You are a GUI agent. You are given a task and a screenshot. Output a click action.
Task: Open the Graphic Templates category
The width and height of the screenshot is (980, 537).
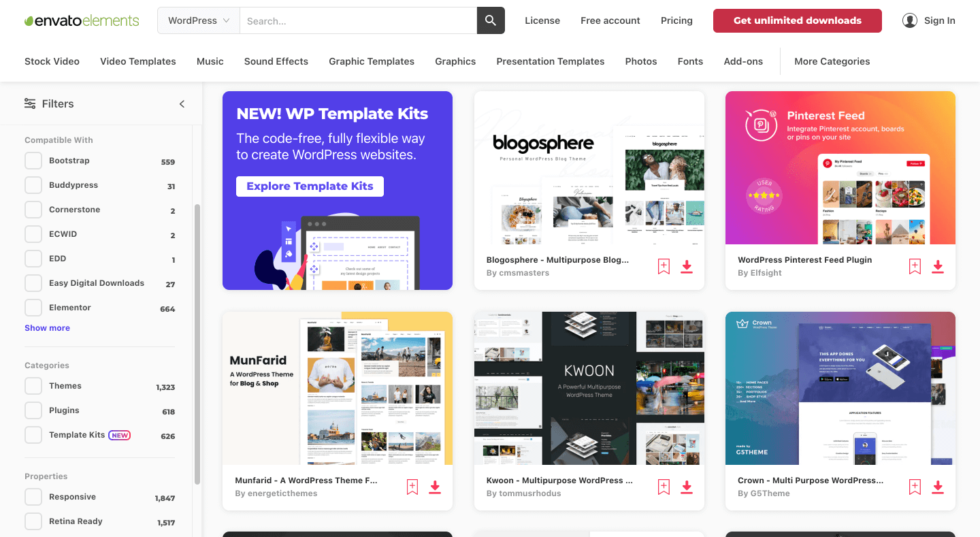[372, 61]
